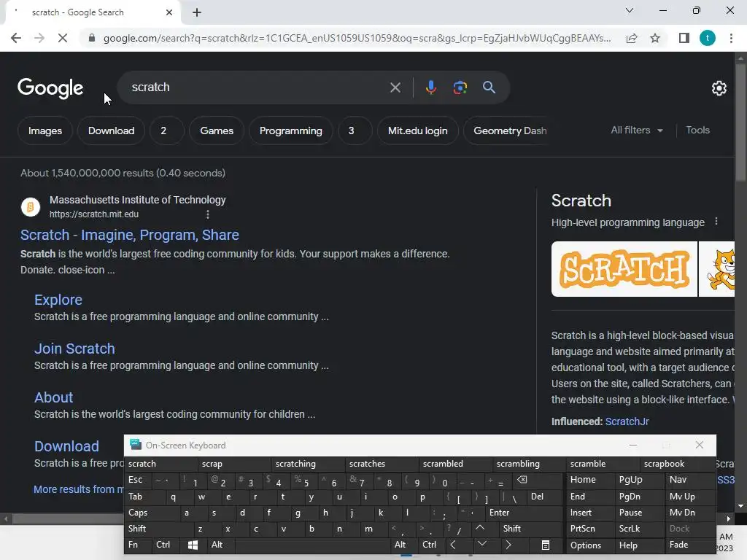Click the site lock icon in address bar
The width and height of the screenshot is (747, 560).
91,38
